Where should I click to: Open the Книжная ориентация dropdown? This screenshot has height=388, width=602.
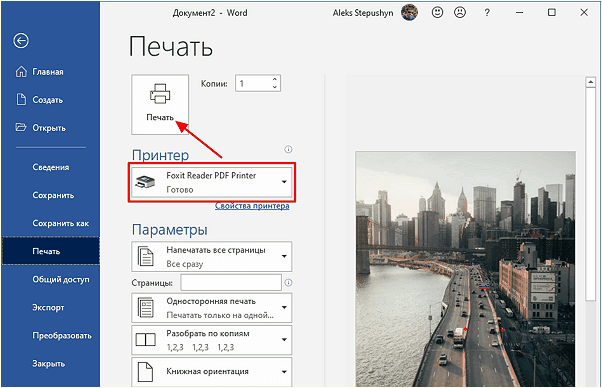click(212, 371)
